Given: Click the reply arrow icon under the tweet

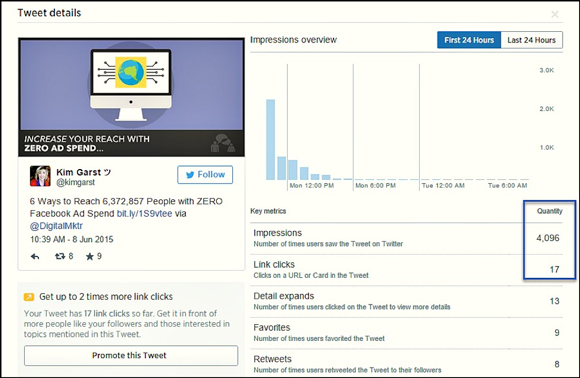Looking at the screenshot, I should pyautogui.click(x=35, y=256).
